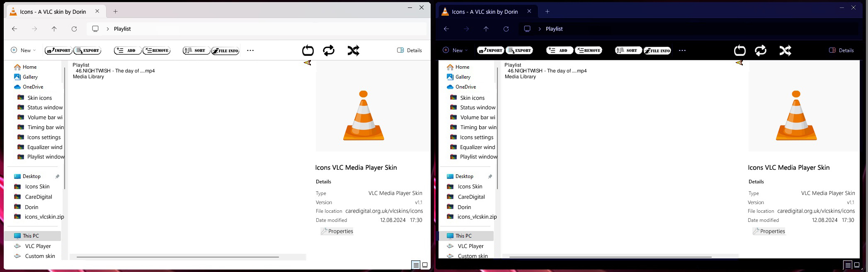This screenshot has height=272, width=868.
Task: Click the Remove button in the dark window
Action: tap(589, 51)
